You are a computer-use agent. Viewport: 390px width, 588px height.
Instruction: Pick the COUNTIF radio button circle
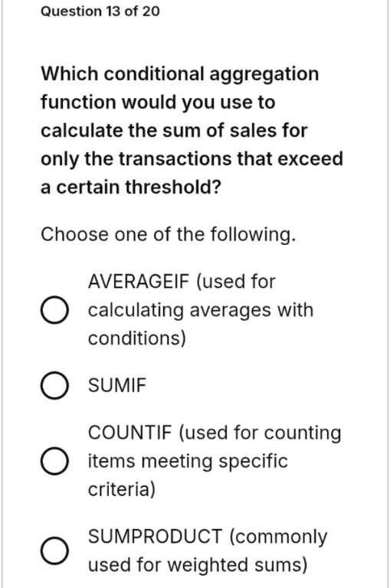click(54, 461)
